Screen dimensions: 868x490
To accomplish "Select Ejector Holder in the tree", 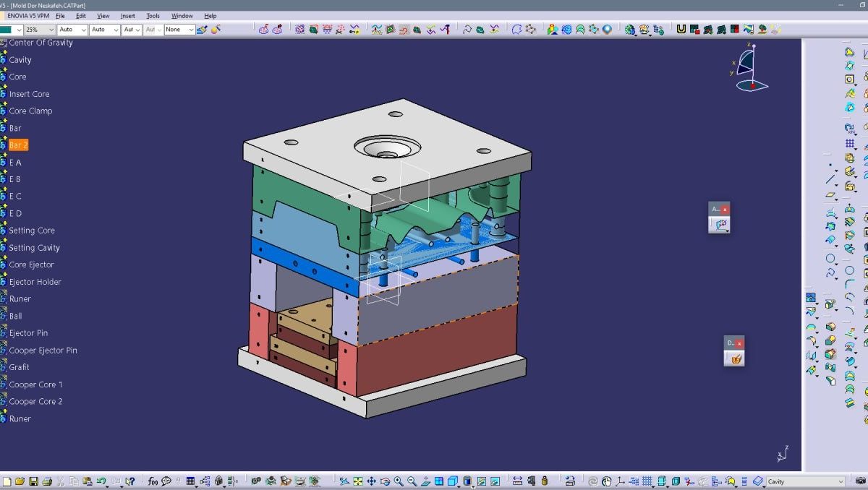I will tap(35, 282).
